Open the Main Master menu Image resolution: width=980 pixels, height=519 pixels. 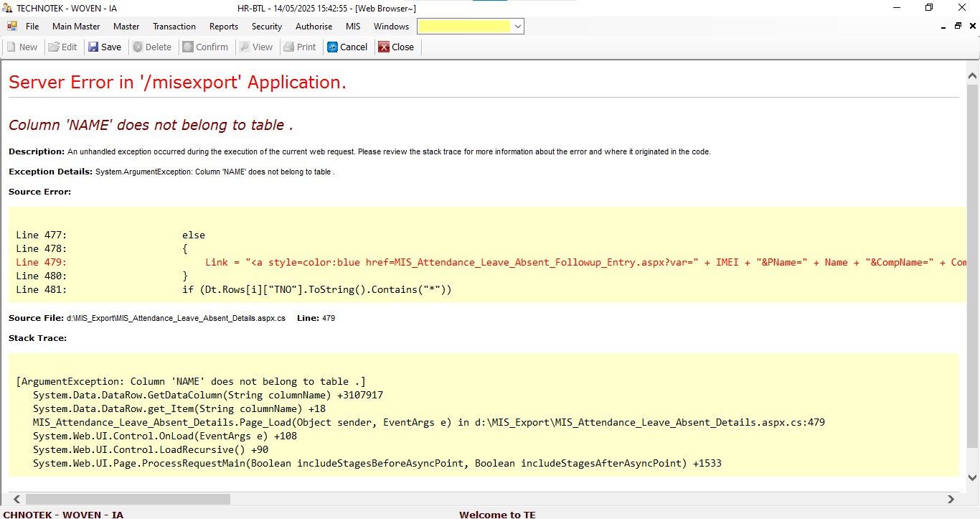coord(76,27)
